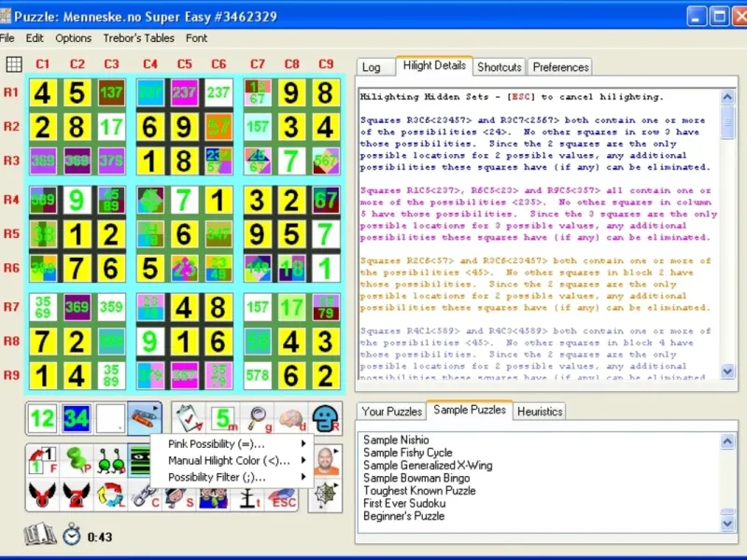Open the Font menu
747x560 pixels.
196,38
